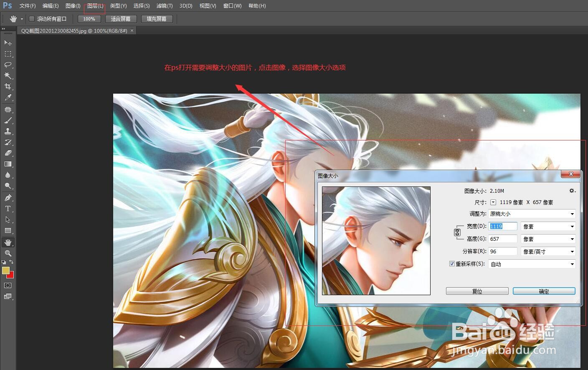The image size is (588, 370).
Task: Select the Dodge tool
Action: pos(8,186)
